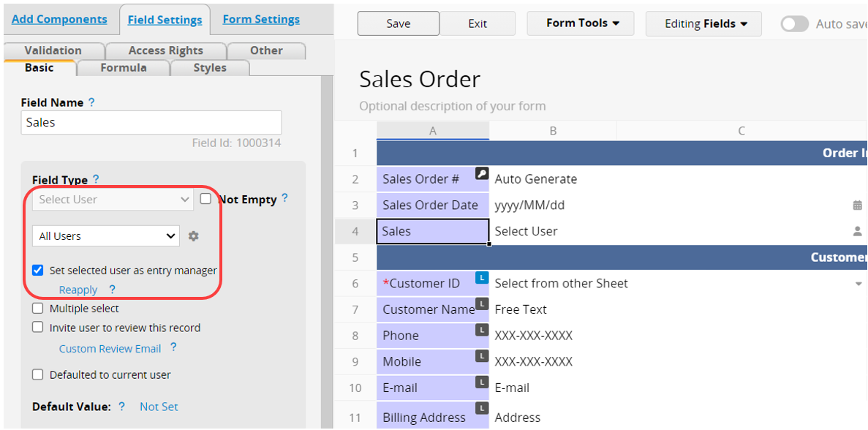Screen dimensions: 868x430
Task: Open the All Users dropdown
Action: [106, 236]
